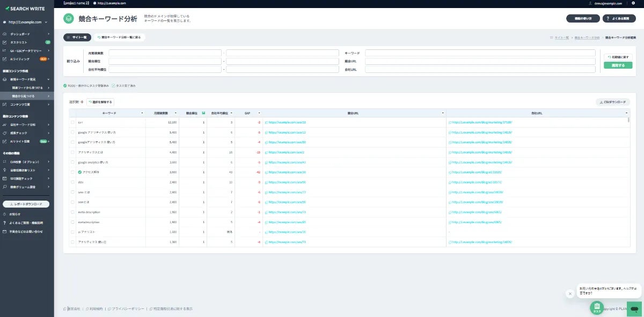Click the SEARCH WRITE logo
Image resolution: width=644 pixels, height=317 pixels.
(27, 9)
